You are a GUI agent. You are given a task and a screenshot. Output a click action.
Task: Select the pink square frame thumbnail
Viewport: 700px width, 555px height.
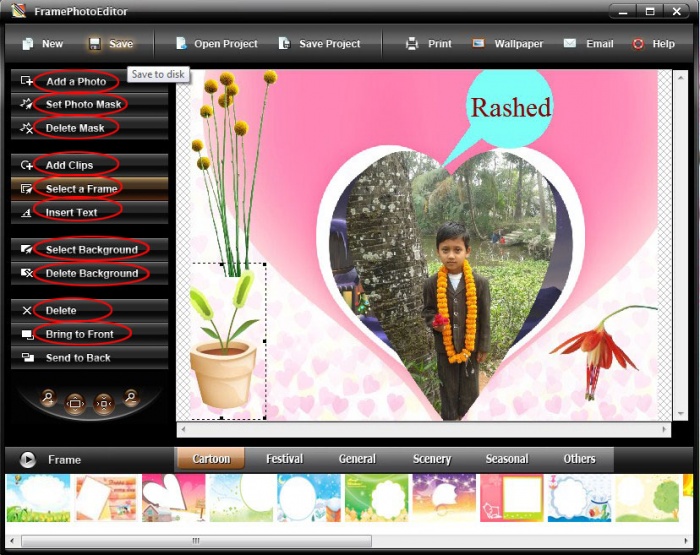pos(512,498)
